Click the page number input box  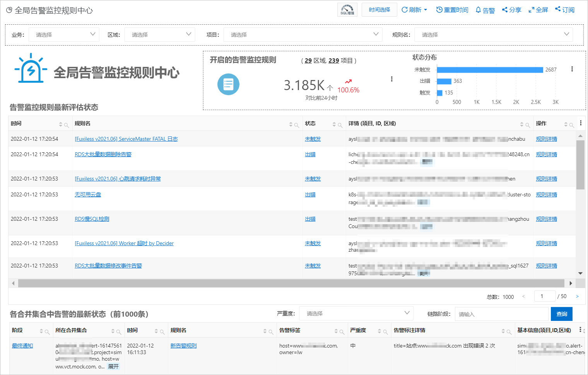pos(545,297)
